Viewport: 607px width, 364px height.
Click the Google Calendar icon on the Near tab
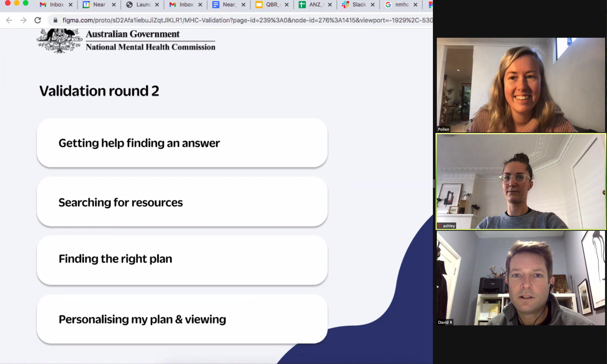(x=86, y=5)
